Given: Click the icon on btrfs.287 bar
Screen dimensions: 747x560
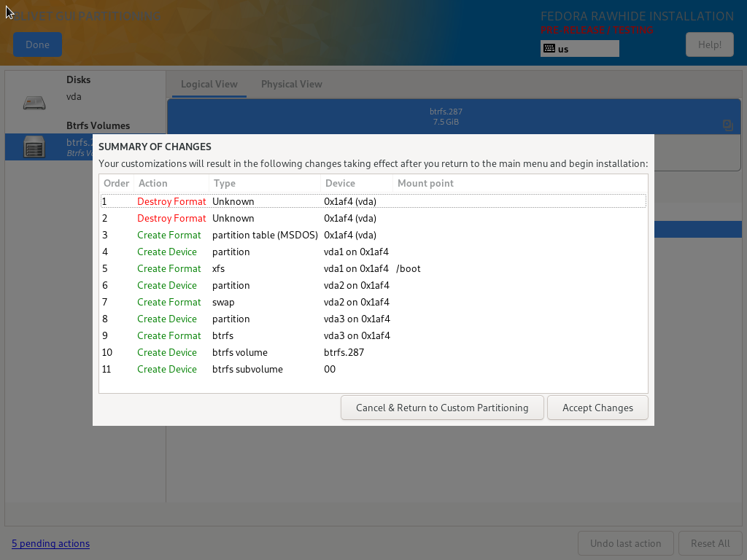Looking at the screenshot, I should tap(727, 125).
